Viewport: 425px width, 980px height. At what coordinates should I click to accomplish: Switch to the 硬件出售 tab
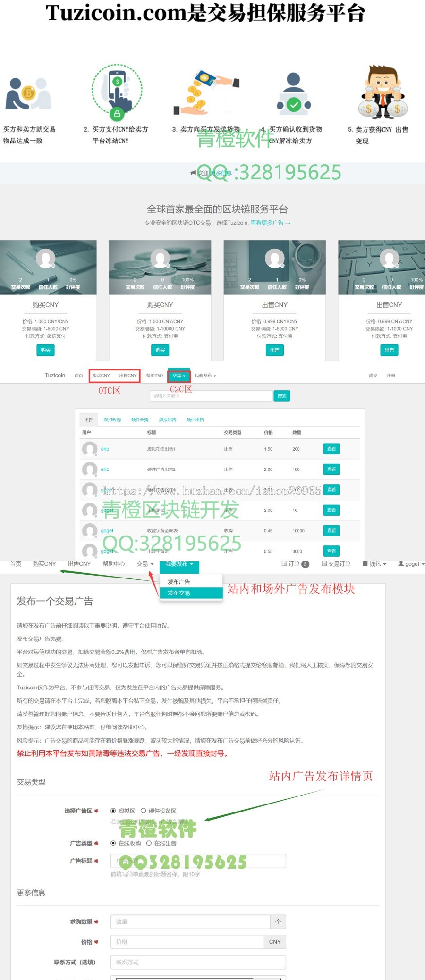click(195, 419)
